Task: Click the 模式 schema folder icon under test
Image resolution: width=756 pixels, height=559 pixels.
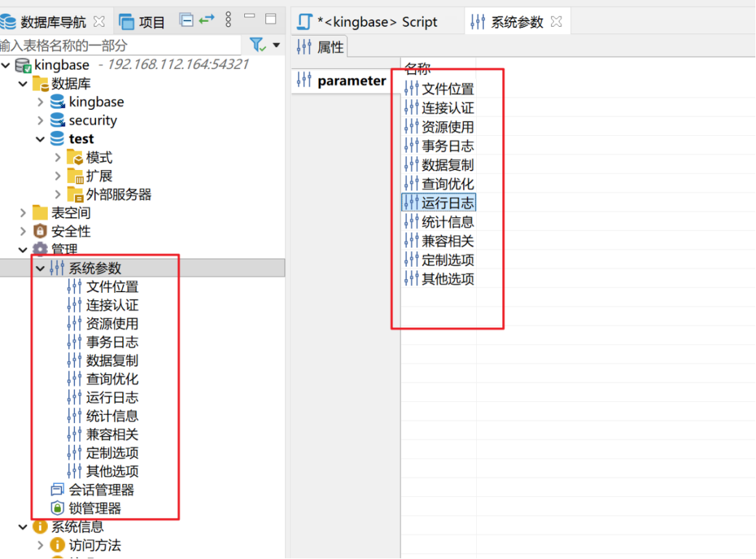Action: pos(75,158)
